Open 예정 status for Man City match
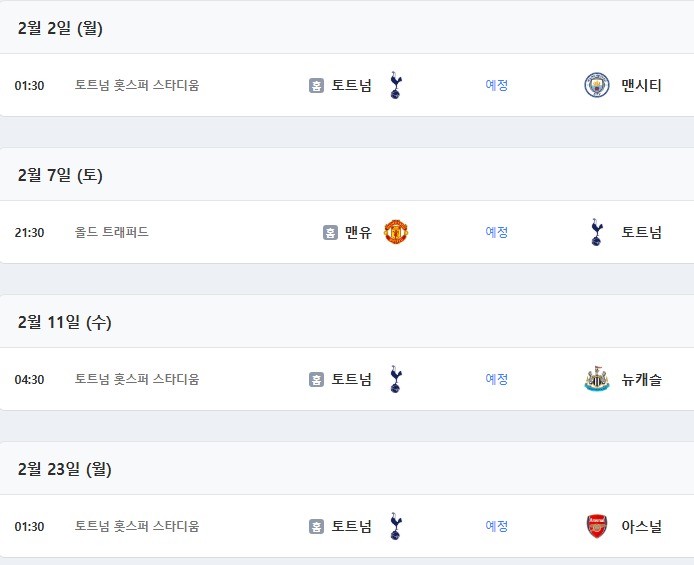Viewport: 694px width, 565px height. (x=497, y=85)
